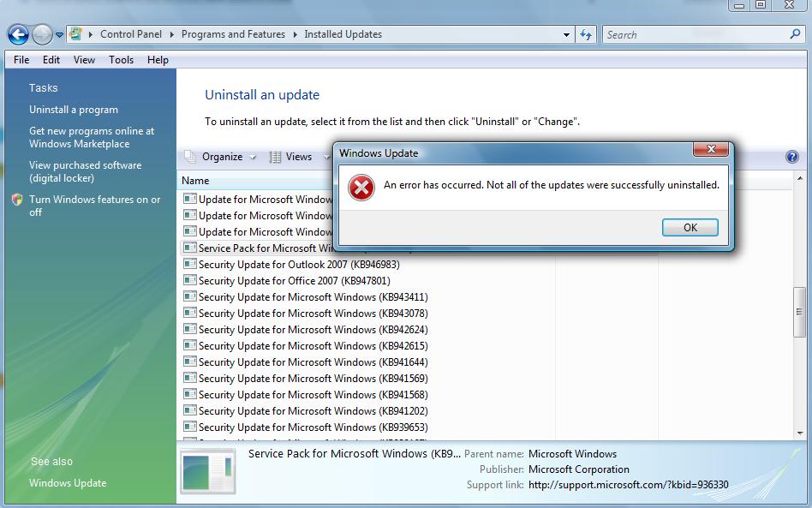
Task: Click OK in the Windows Update dialog
Action: tap(690, 227)
